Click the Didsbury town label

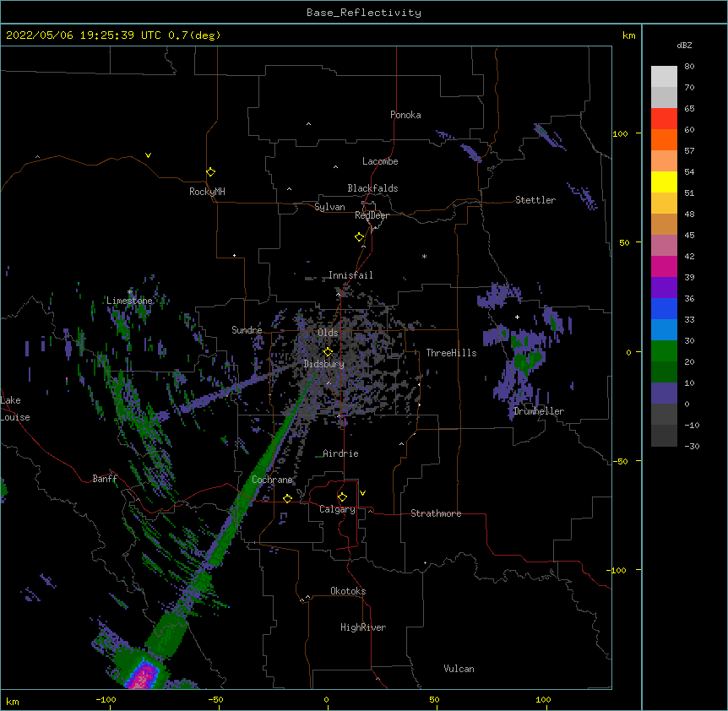[x=324, y=364]
